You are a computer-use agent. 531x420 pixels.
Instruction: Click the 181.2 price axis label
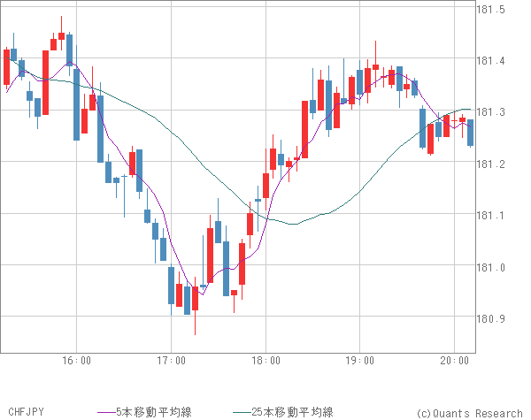[490, 164]
